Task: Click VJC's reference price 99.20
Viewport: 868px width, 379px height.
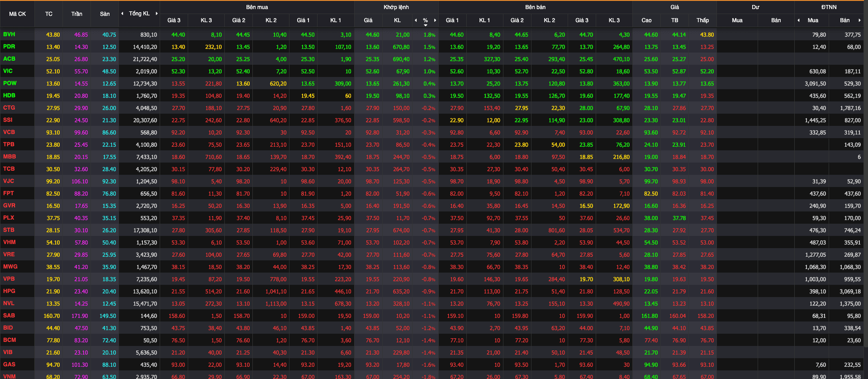Action: [x=53, y=182]
